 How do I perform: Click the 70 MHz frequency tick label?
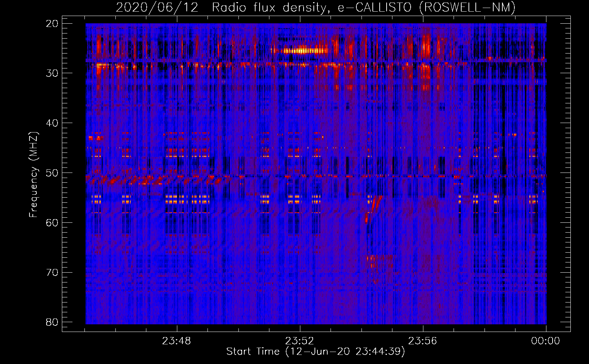coord(52,273)
